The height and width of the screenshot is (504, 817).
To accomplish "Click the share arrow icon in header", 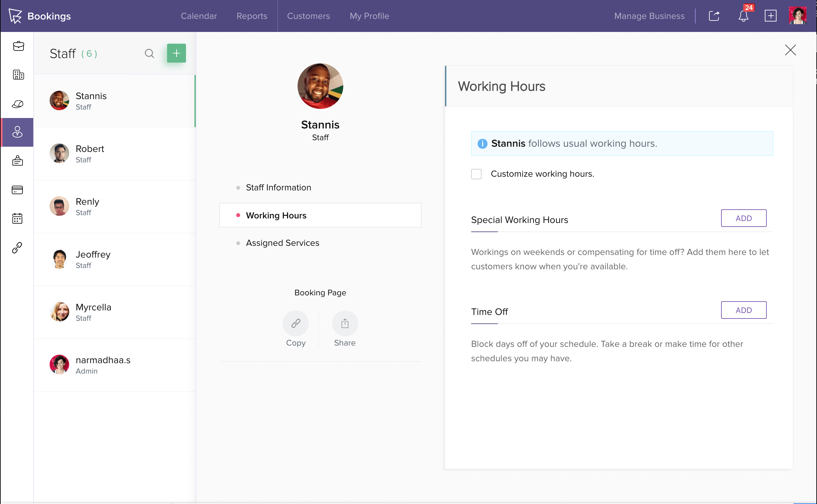I will click(x=714, y=16).
